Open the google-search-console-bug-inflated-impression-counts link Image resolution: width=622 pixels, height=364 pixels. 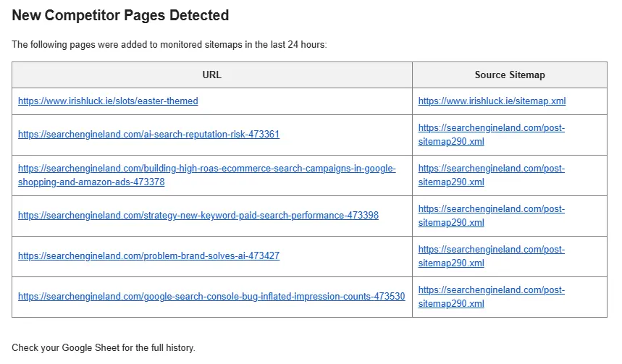pyautogui.click(x=211, y=296)
